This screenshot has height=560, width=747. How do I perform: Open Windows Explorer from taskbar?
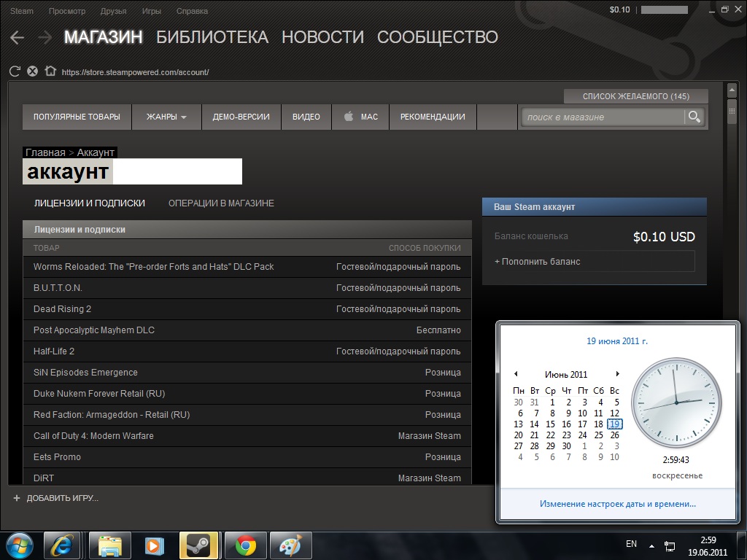click(x=109, y=545)
